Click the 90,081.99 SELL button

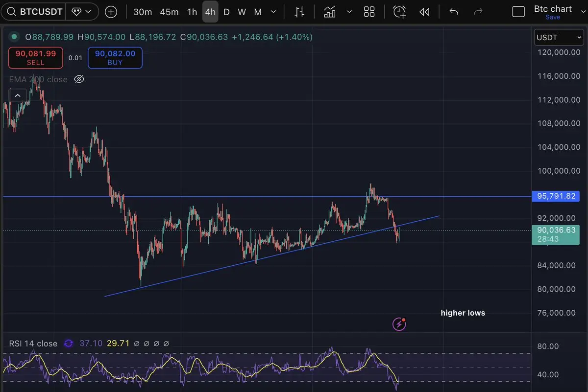coord(35,58)
